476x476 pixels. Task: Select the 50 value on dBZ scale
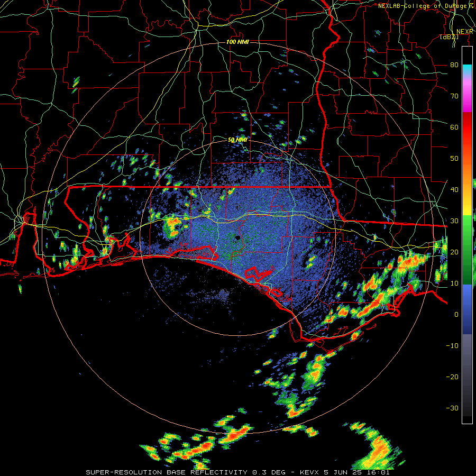point(454,159)
